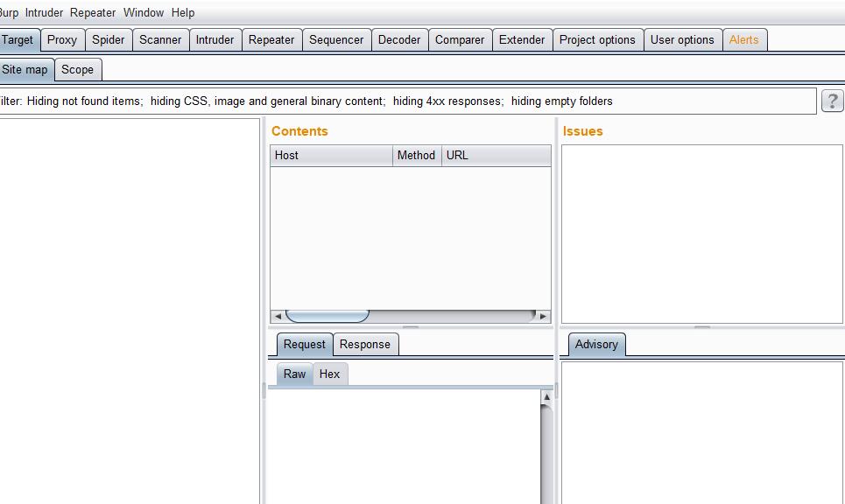Open the Window menu

pos(144,12)
